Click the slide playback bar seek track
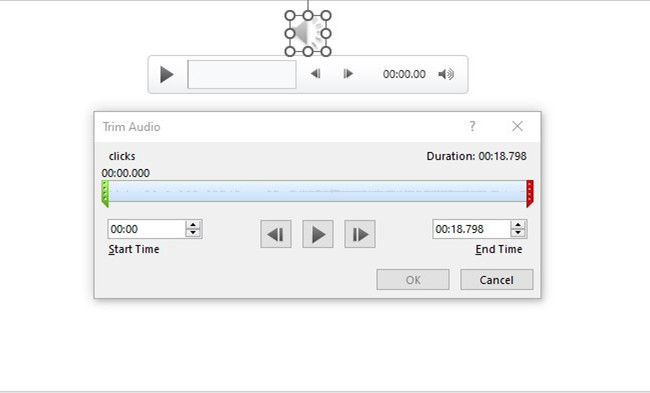Image resolution: width=650 pixels, height=393 pixels. tap(242, 75)
